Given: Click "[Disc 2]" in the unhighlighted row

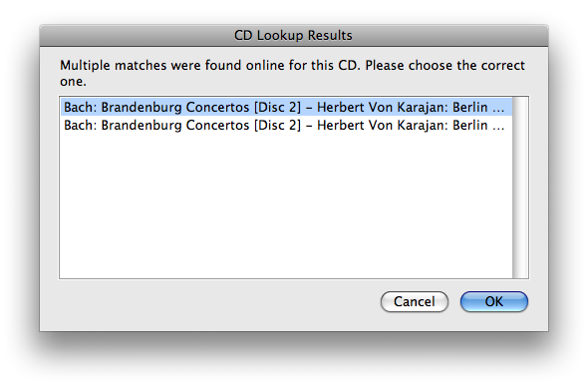Looking at the screenshot, I should pyautogui.click(x=277, y=126).
